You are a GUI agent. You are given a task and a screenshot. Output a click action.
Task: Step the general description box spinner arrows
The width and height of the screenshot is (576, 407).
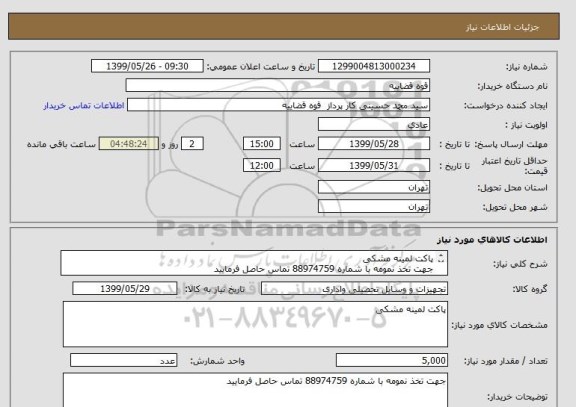[x=441, y=259]
